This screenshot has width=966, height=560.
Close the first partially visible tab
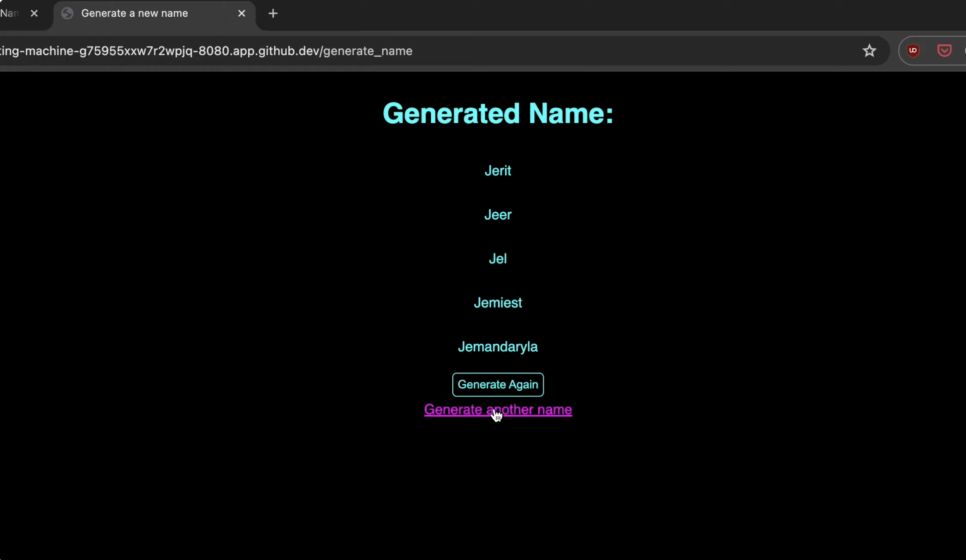pyautogui.click(x=34, y=14)
